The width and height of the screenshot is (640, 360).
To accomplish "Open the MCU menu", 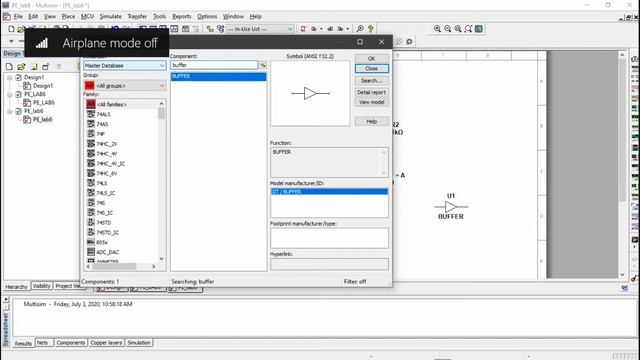I will pyautogui.click(x=87, y=16).
